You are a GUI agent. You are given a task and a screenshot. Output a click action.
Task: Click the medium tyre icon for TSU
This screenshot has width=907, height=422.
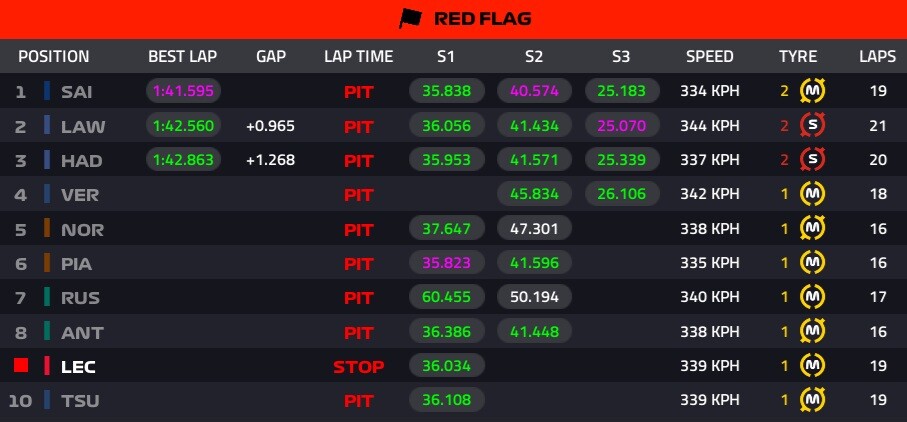[x=814, y=400]
